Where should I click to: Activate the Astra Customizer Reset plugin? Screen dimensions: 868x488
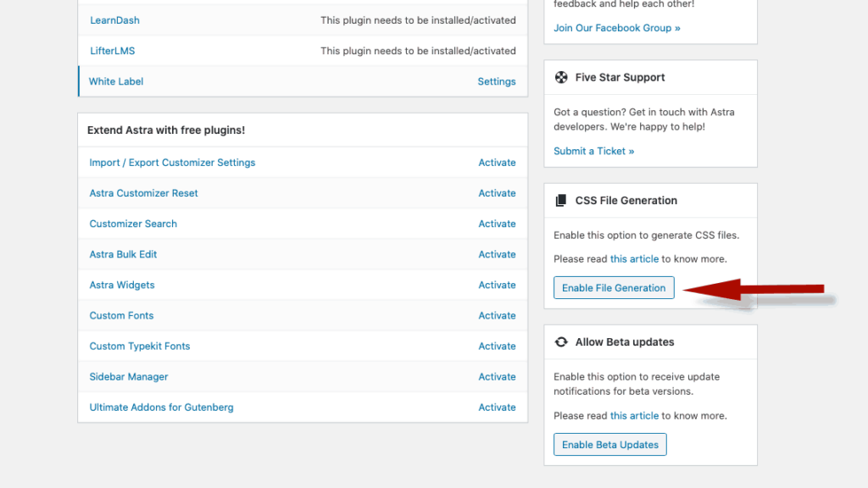(497, 192)
